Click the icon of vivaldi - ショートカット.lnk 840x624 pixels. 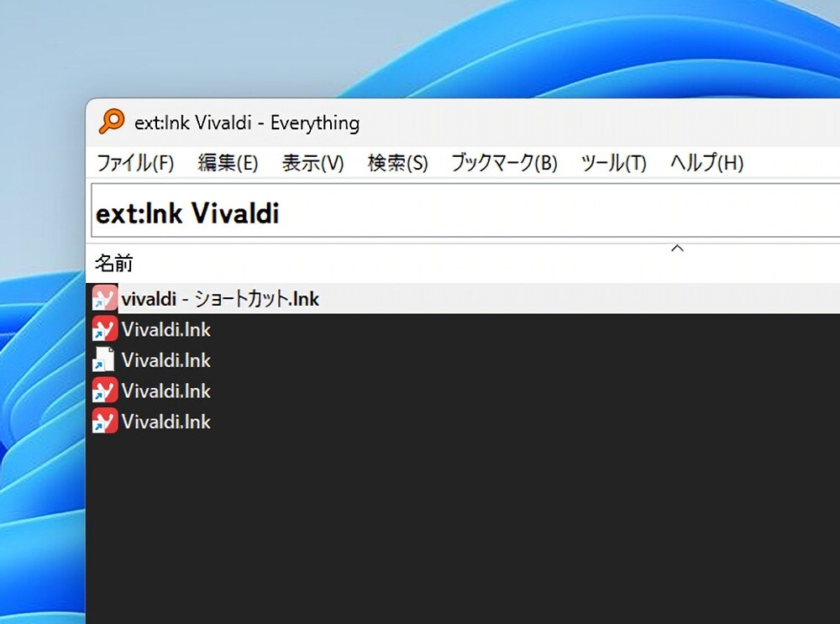(104, 298)
